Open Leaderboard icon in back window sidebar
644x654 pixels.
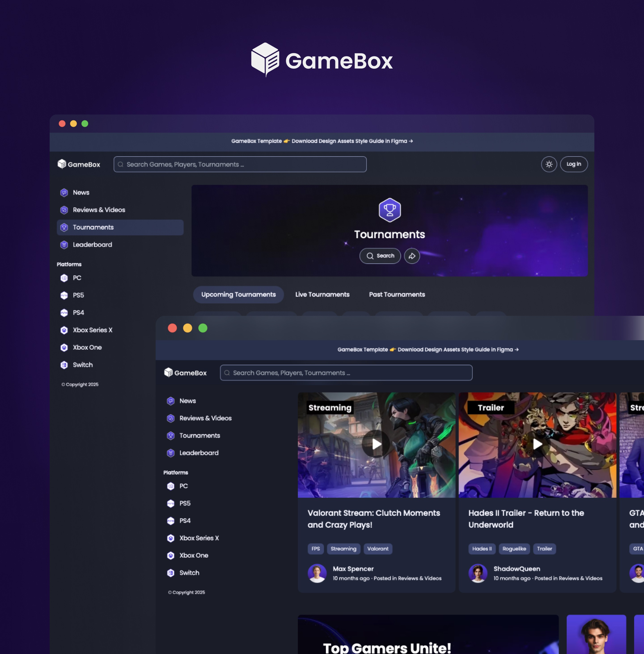[x=64, y=245]
